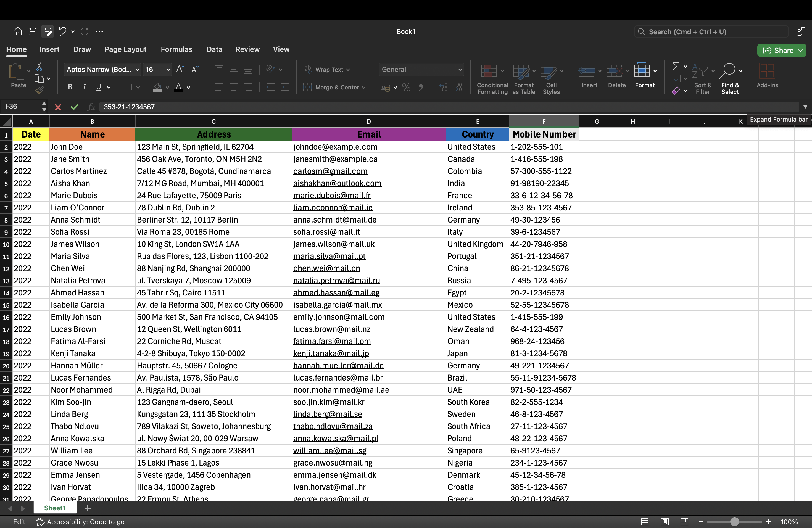
Task: Open the font name dropdown
Action: click(x=102, y=70)
